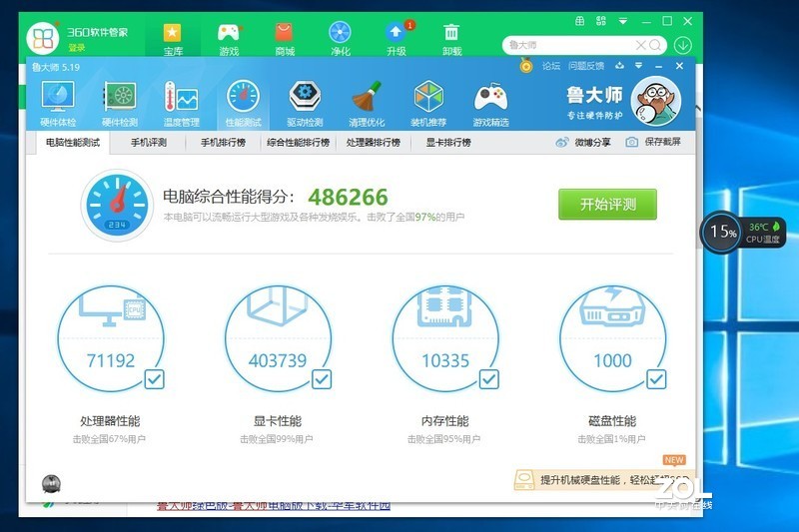The height and width of the screenshot is (532, 799).
Task: Open the 鲁大师 download link in the background page
Action: 274,506
